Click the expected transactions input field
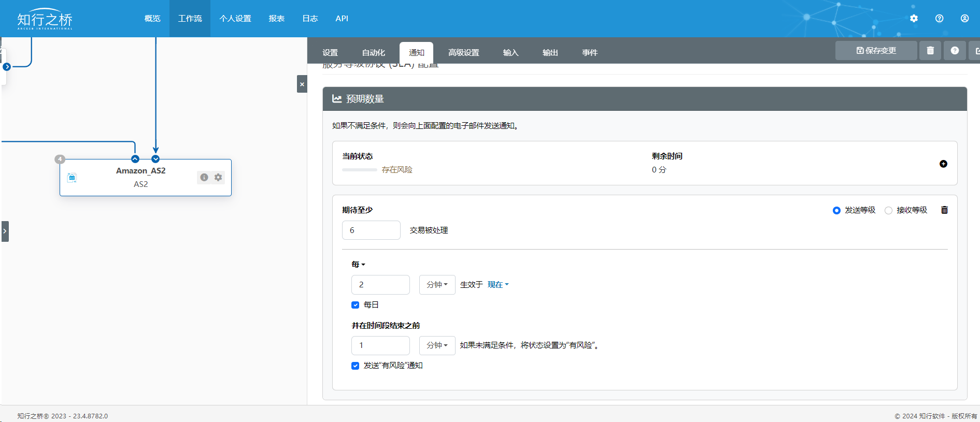 click(371, 230)
